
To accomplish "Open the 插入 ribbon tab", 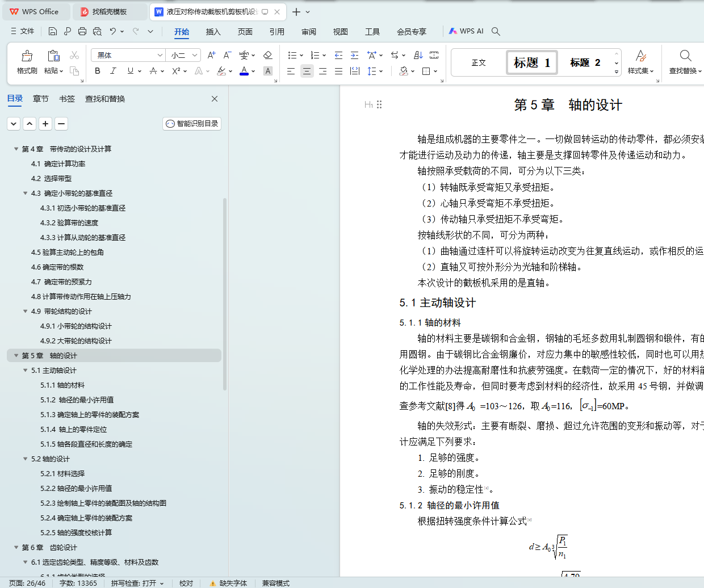I will tap(213, 32).
